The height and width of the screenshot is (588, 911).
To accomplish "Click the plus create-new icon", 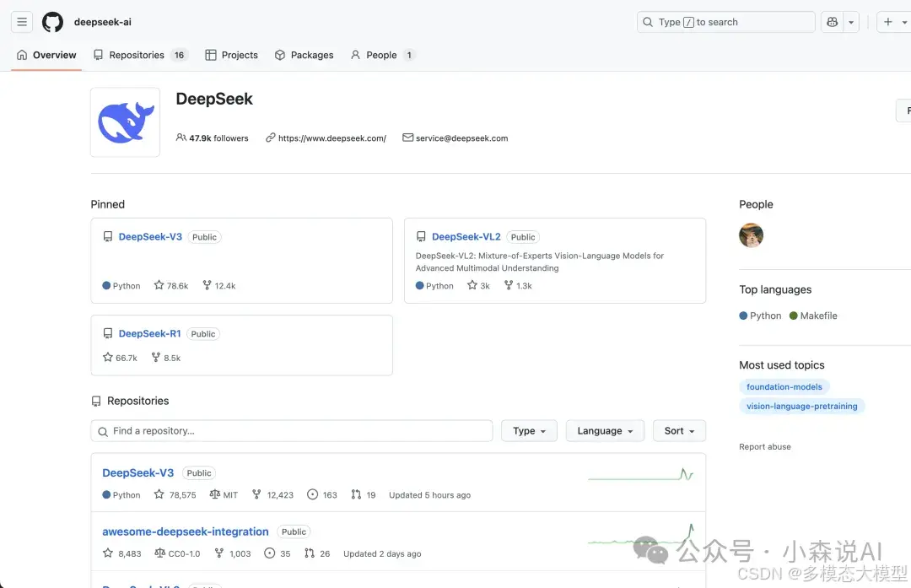I will [887, 22].
